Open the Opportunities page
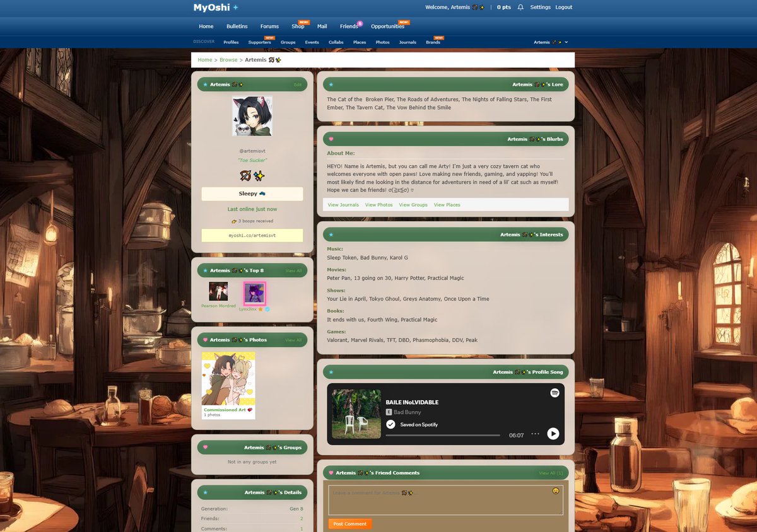Image resolution: width=757 pixels, height=532 pixels. coord(388,26)
